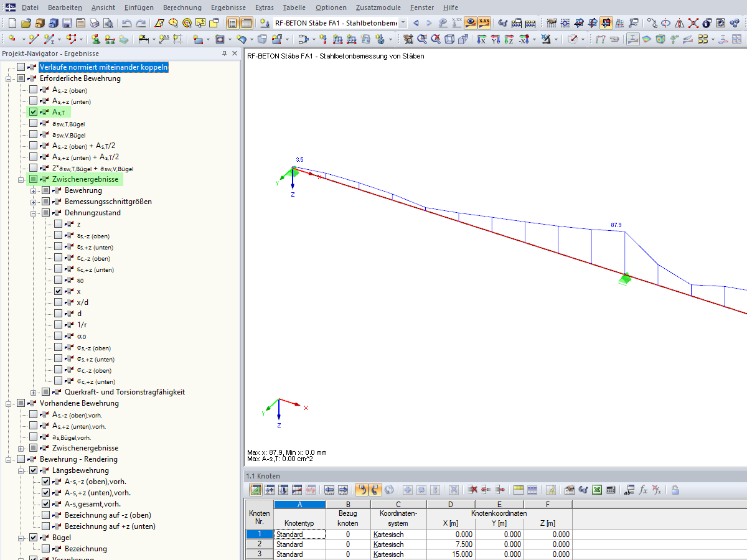This screenshot has height=560, width=747.
Task: Click the Print icon
Action: tap(94, 23)
